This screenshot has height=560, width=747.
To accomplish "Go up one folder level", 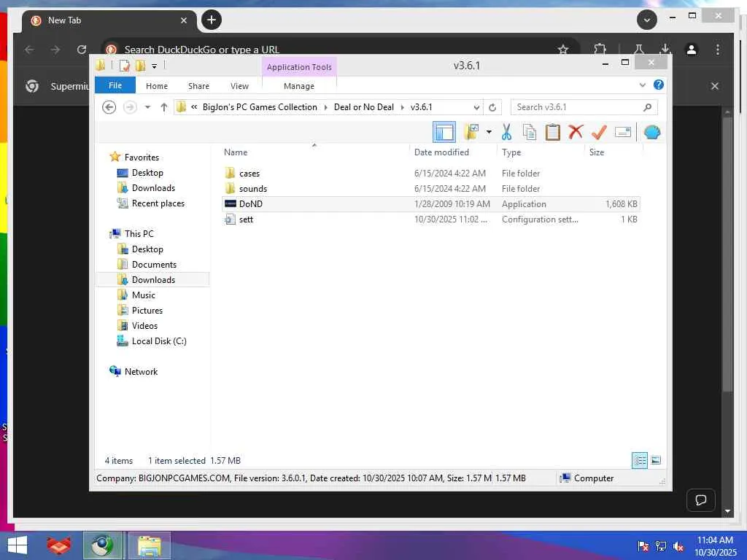I will 164,107.
